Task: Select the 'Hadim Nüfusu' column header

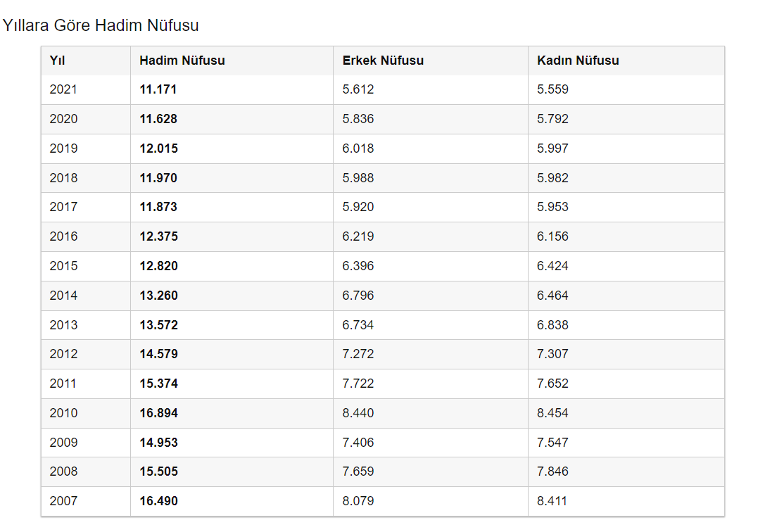Action: pos(182,61)
